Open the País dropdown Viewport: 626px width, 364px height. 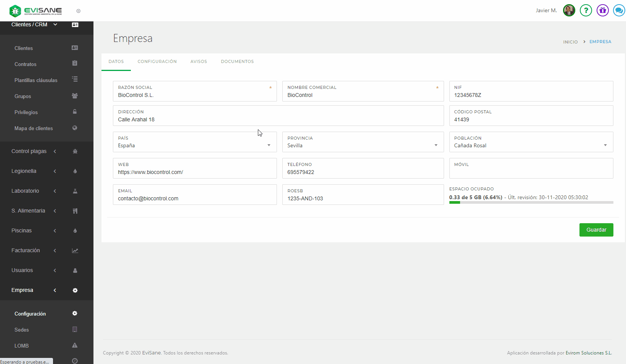(195, 145)
